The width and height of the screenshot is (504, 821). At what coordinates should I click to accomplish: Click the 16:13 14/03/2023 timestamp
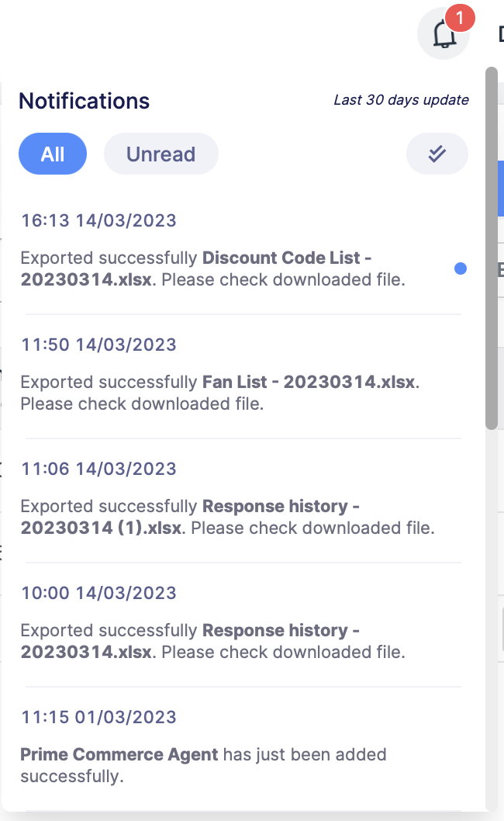pos(98,220)
